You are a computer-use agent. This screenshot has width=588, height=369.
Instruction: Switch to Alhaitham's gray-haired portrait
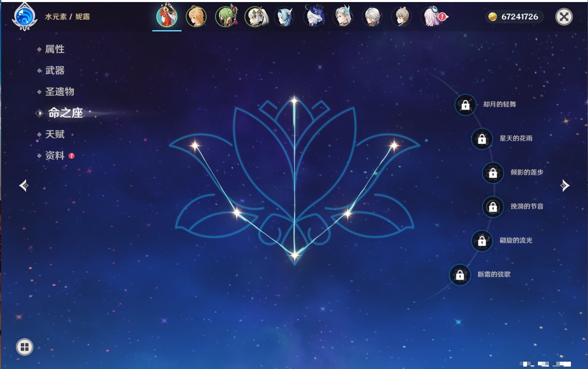(372, 17)
